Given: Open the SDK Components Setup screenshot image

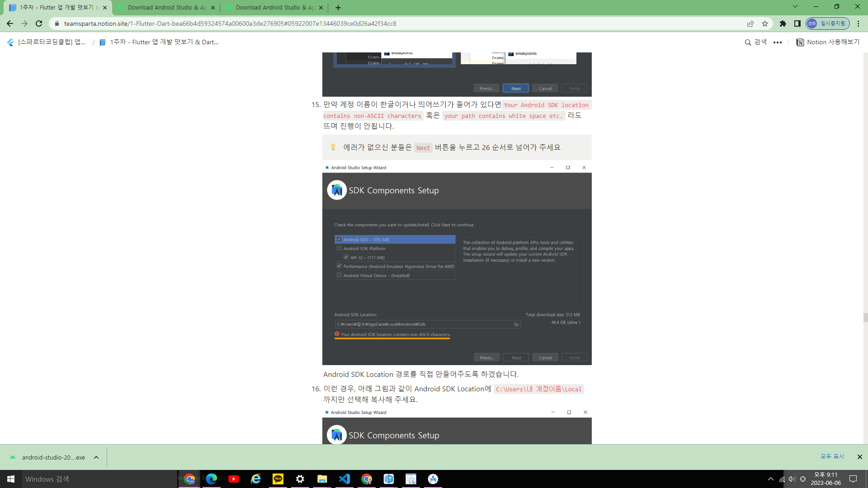Looking at the screenshot, I should click(x=457, y=264).
